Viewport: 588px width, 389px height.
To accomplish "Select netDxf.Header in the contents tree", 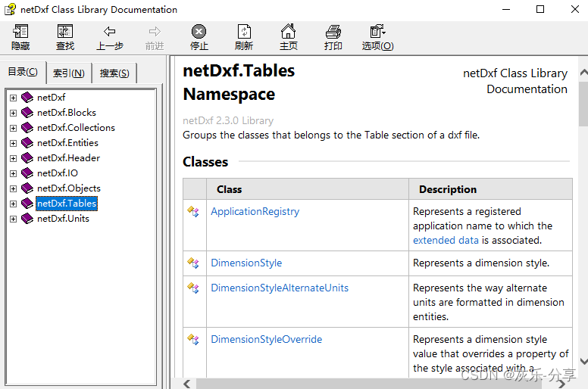I will [68, 158].
